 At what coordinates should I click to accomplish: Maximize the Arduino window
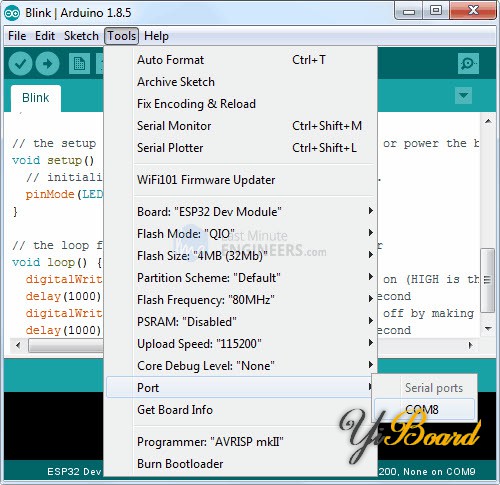[x=436, y=11]
